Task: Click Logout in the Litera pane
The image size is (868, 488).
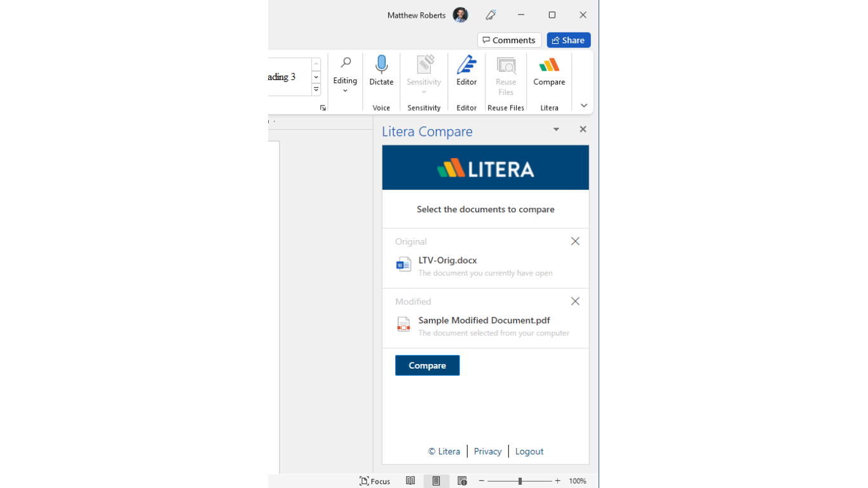Action: click(529, 451)
